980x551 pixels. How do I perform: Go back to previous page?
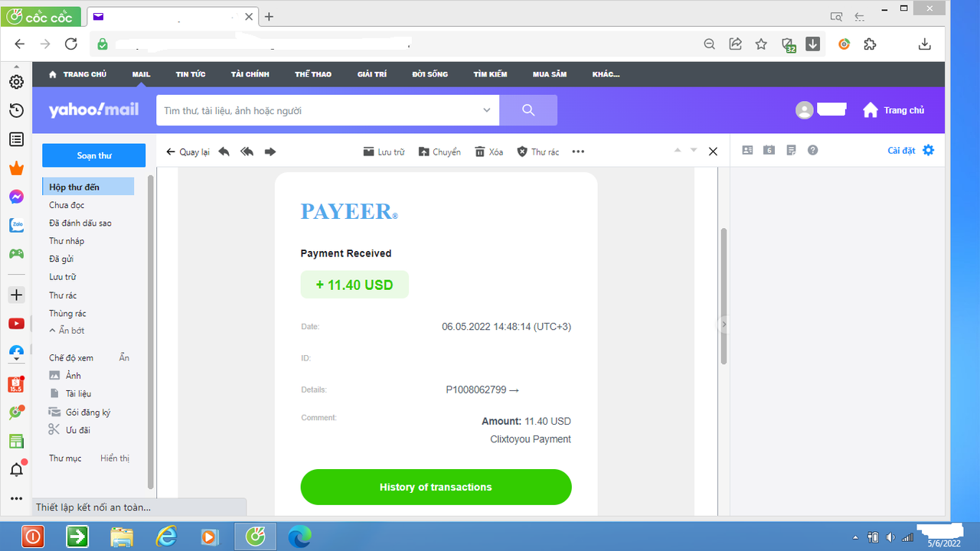tap(20, 44)
